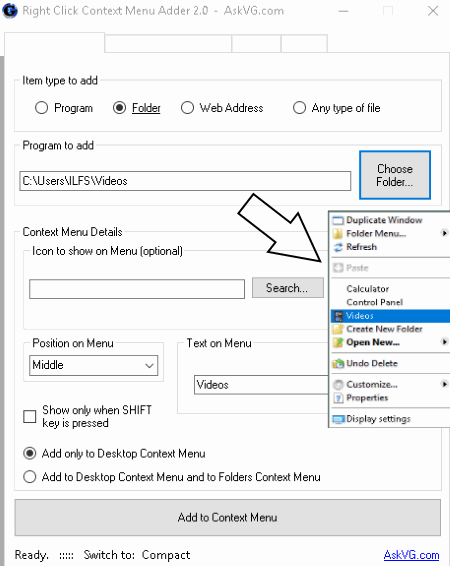Minimize the window
450x566 pixels.
(x=344, y=11)
